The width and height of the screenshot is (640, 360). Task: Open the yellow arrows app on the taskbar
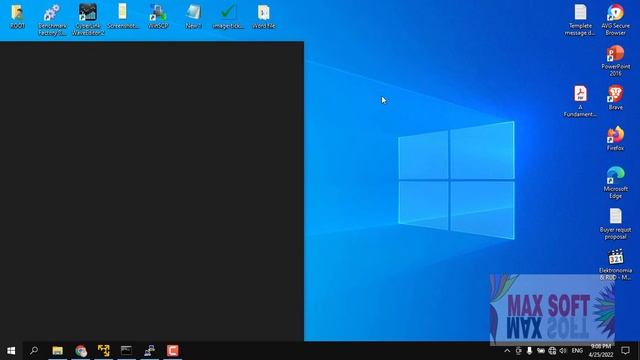(104, 351)
